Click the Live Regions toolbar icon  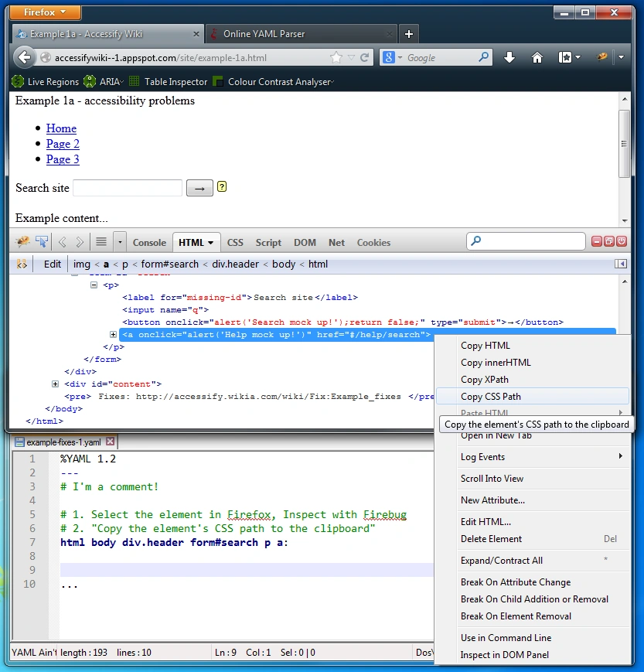[17, 81]
